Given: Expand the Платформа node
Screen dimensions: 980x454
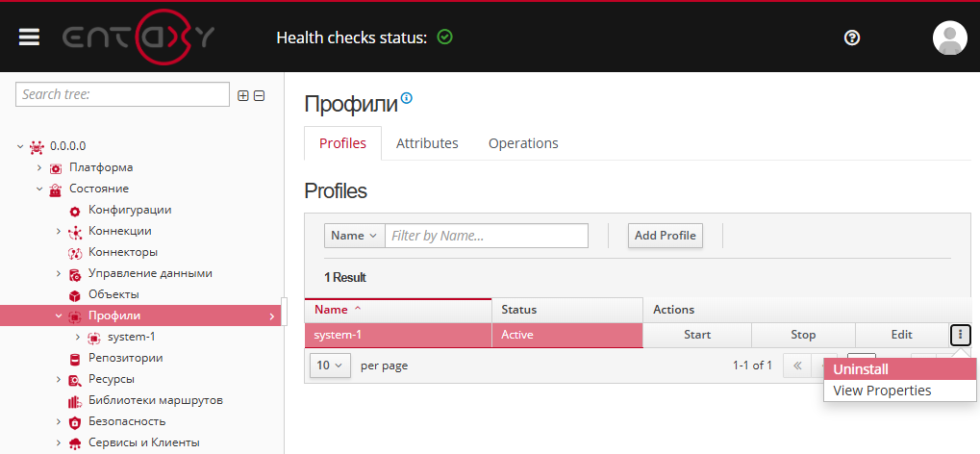Looking at the screenshot, I should (x=38, y=167).
